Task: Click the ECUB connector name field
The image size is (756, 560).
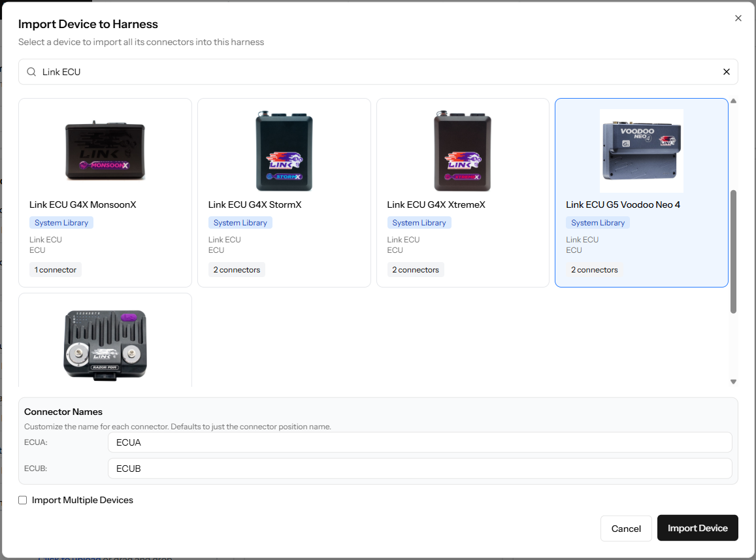Action: pos(420,469)
